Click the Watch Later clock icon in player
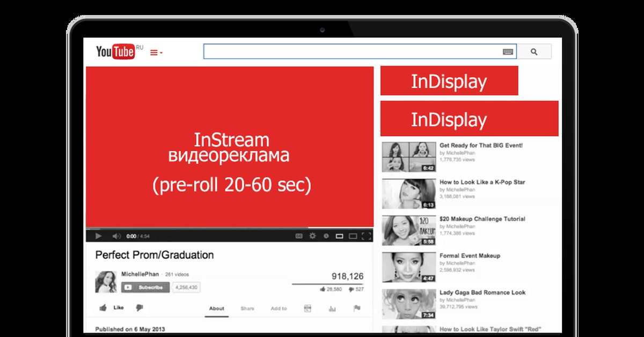The height and width of the screenshot is (337, 644). coord(326,236)
